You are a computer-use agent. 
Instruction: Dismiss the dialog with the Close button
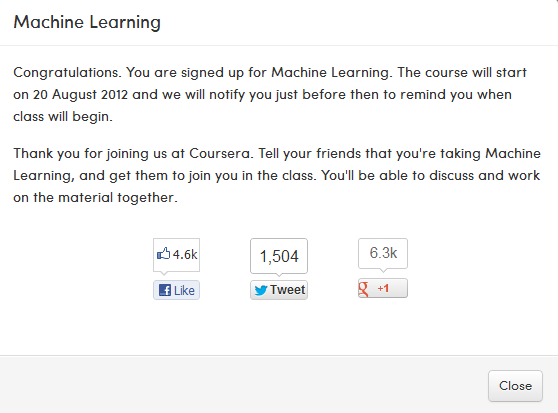tap(515, 386)
